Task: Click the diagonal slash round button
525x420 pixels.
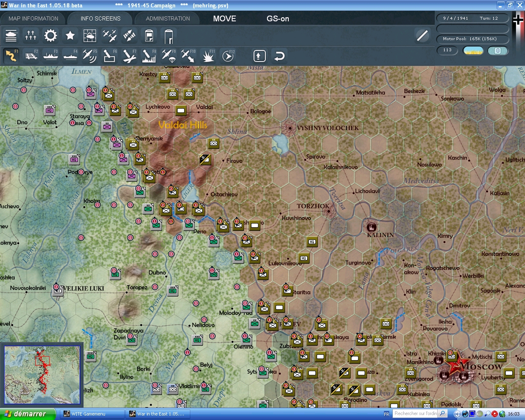Action: point(422,36)
